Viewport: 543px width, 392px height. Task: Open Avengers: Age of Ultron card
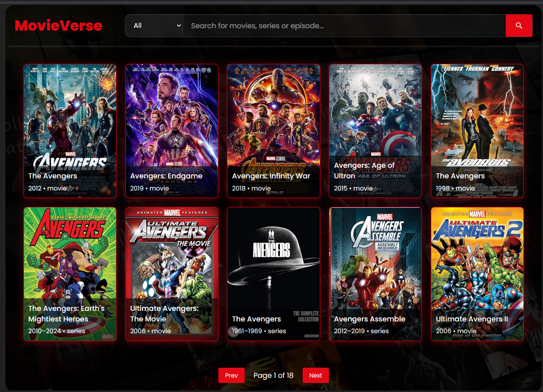click(x=375, y=131)
